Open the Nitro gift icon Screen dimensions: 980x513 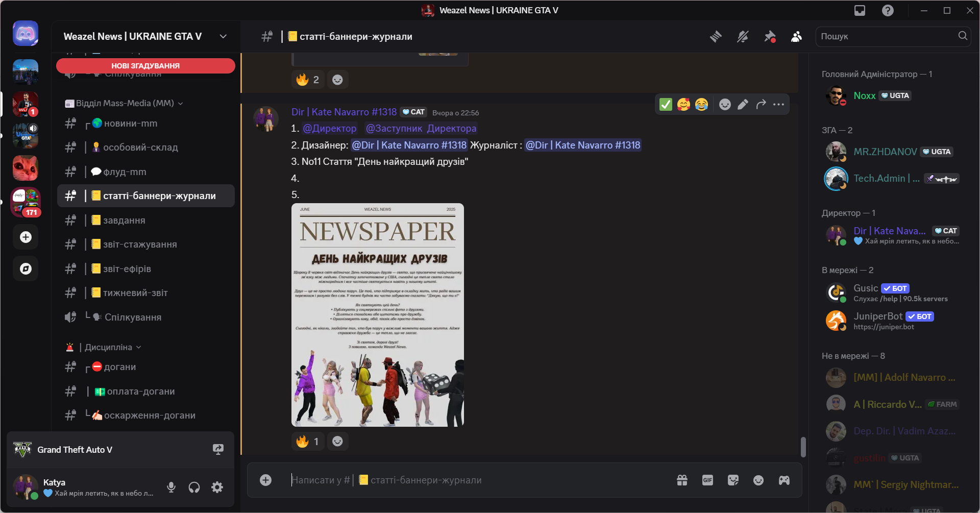point(682,480)
